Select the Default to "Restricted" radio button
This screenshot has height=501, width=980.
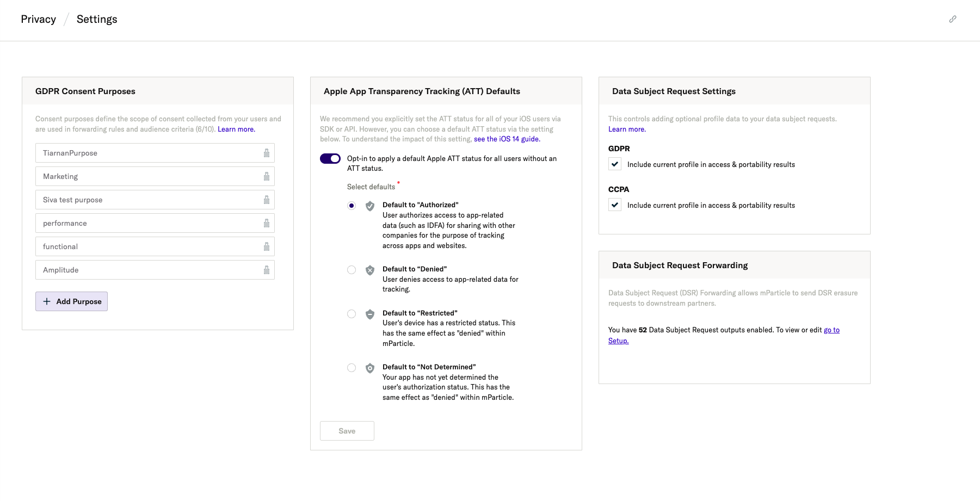[352, 314]
